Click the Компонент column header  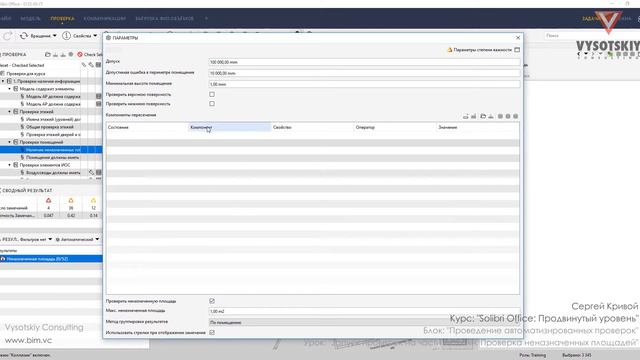click(230, 127)
